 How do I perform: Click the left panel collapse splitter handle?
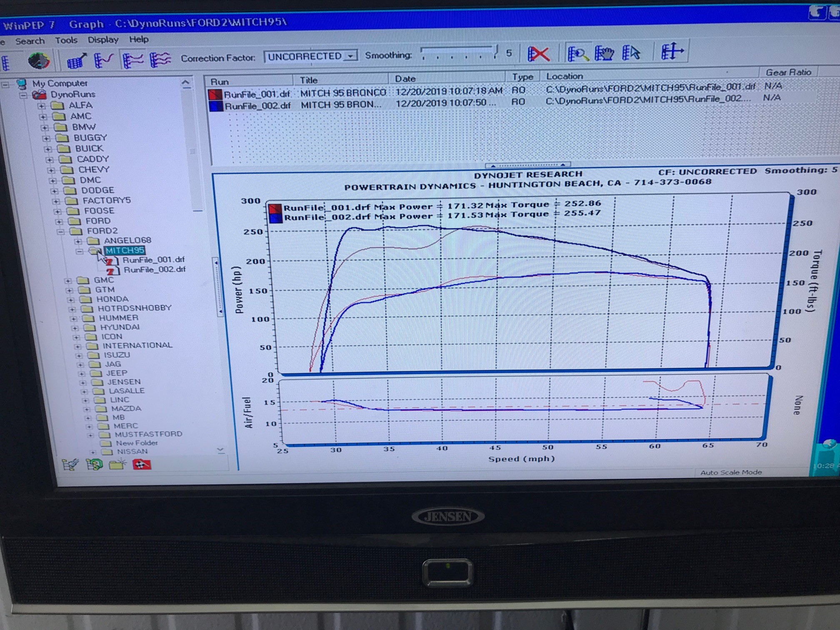pyautogui.click(x=217, y=287)
